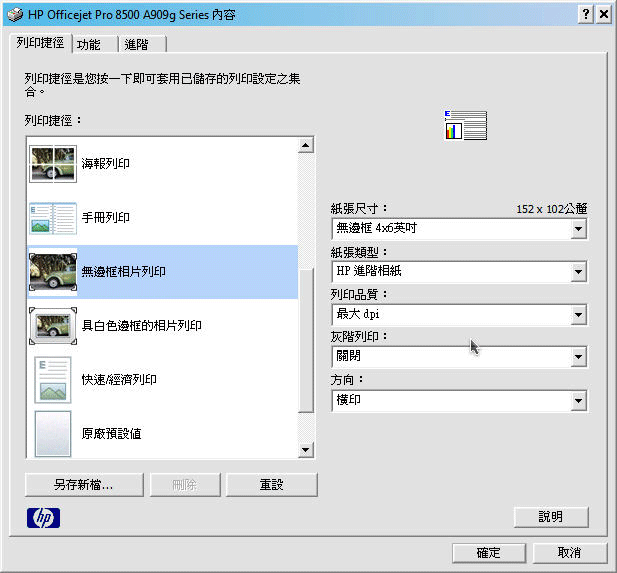Click the 海報列印 poster thumbnail icon
Viewport: 617px width, 573px height.
click(53, 164)
